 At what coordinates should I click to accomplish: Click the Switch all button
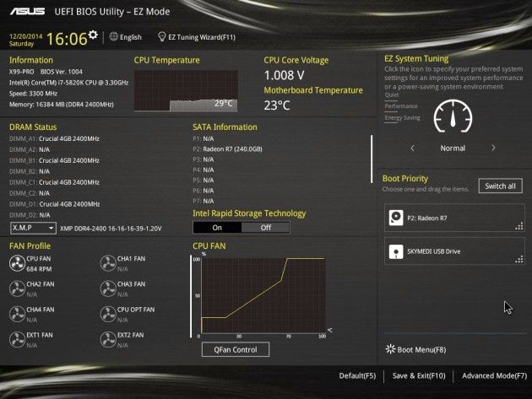tap(501, 186)
